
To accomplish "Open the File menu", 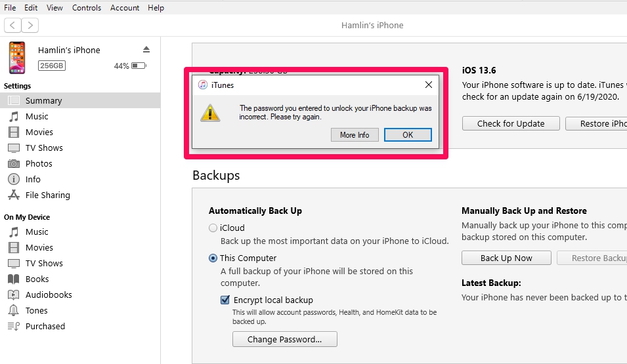I will pyautogui.click(x=10, y=8).
